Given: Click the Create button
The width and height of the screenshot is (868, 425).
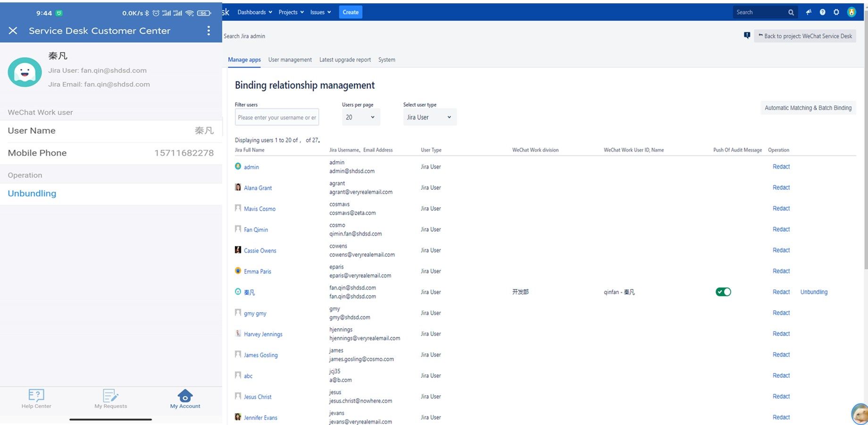Looking at the screenshot, I should click(351, 12).
